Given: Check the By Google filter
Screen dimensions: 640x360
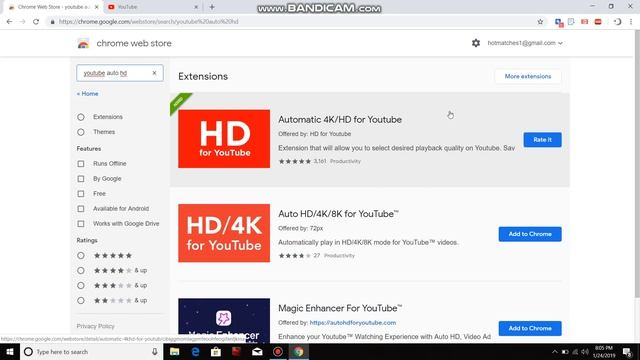Looking at the screenshot, I should tap(81, 179).
